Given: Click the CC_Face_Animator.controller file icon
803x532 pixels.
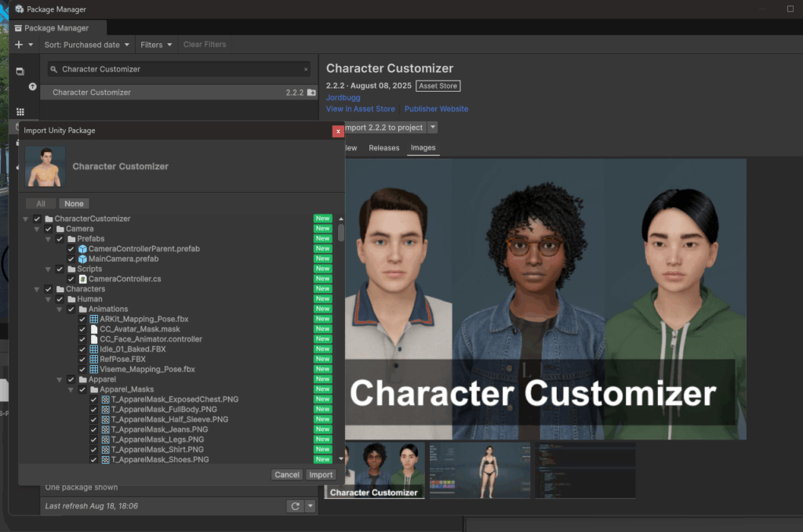Looking at the screenshot, I should coord(94,339).
